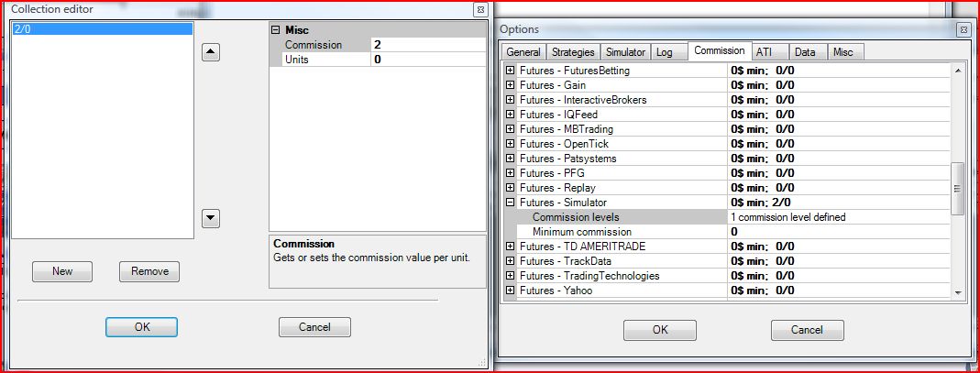Confirm with OK in Collection editor
The image size is (980, 373).
pyautogui.click(x=141, y=327)
